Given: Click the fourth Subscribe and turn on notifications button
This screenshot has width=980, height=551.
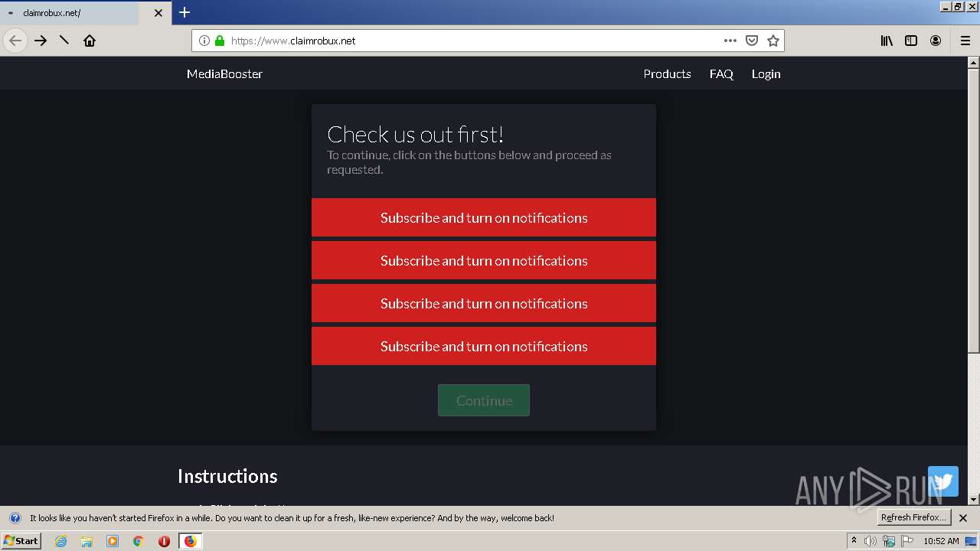Looking at the screenshot, I should [484, 346].
